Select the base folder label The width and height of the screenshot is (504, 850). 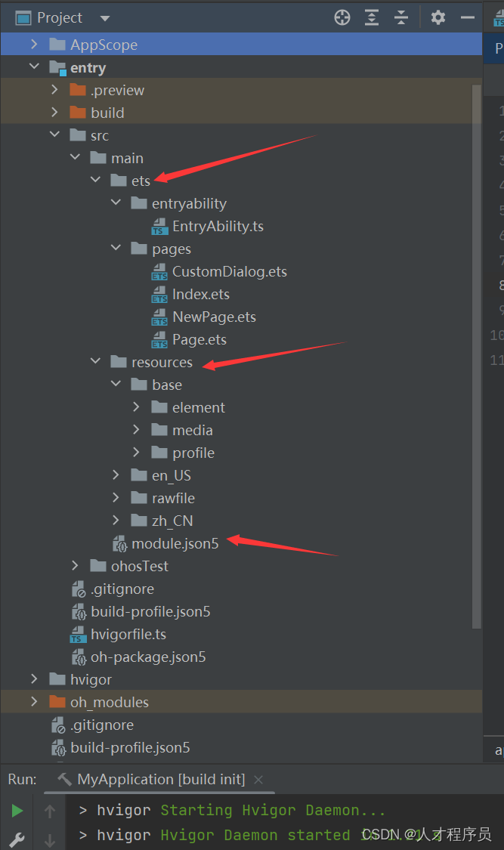(167, 385)
